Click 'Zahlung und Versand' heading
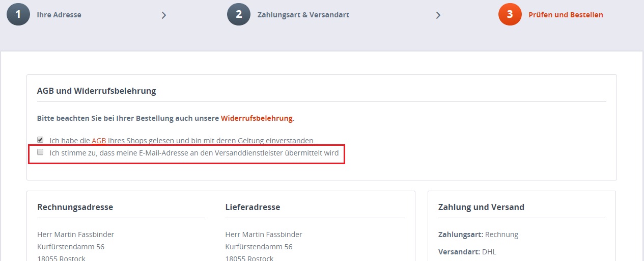644x261 pixels. [x=481, y=207]
